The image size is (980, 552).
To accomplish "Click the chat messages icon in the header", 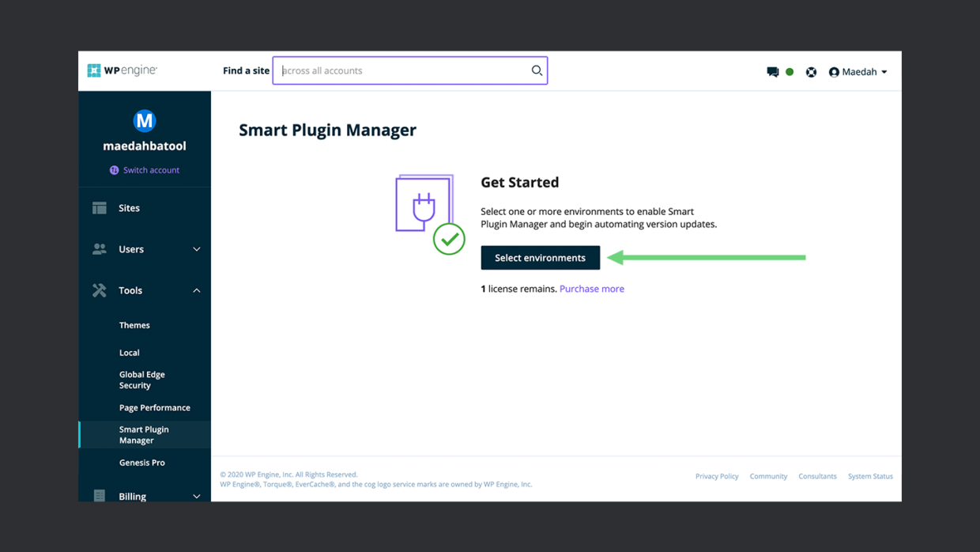I will point(772,71).
